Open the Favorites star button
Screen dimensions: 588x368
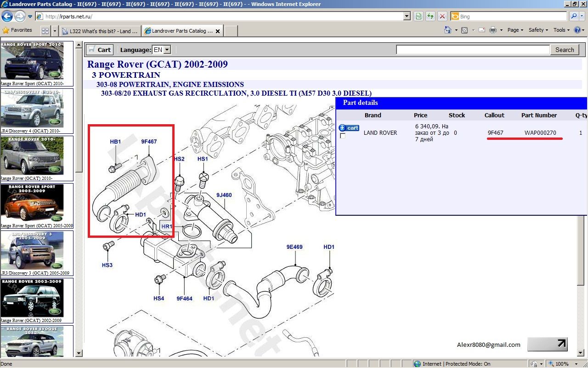tap(17, 30)
